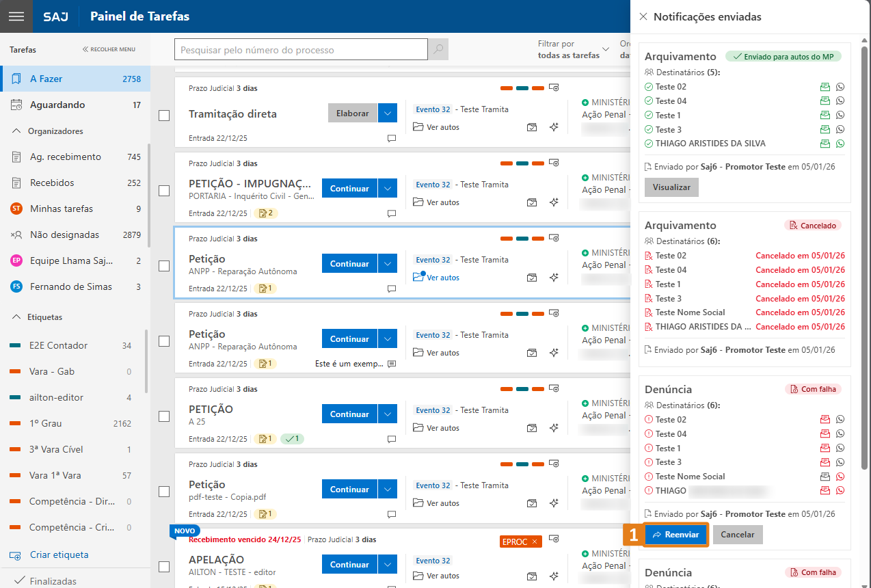The image size is (871, 588).
Task: Open the hamburger main menu
Action: (16, 16)
